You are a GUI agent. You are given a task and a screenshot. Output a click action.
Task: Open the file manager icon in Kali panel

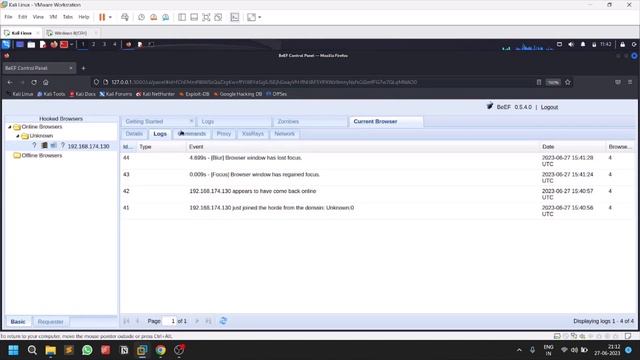coord(31,44)
